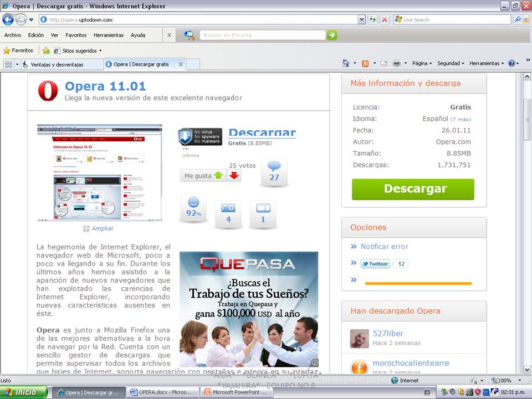Click the big green Descargar button

412,189
